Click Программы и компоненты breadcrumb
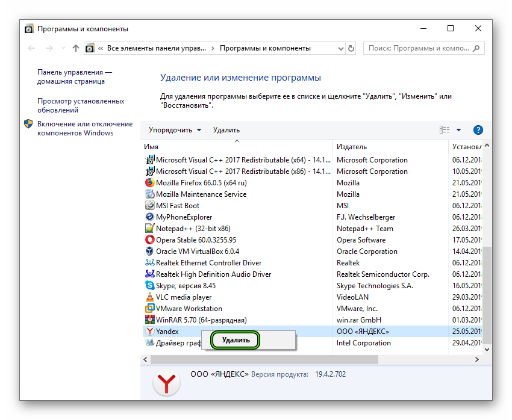Image resolution: width=512 pixels, height=420 pixels. click(265, 48)
